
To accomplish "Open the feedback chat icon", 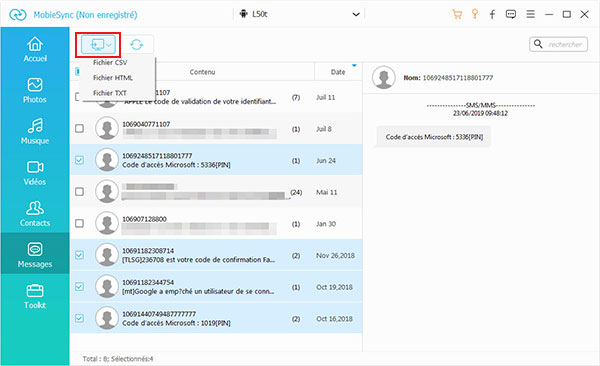I will tap(510, 15).
